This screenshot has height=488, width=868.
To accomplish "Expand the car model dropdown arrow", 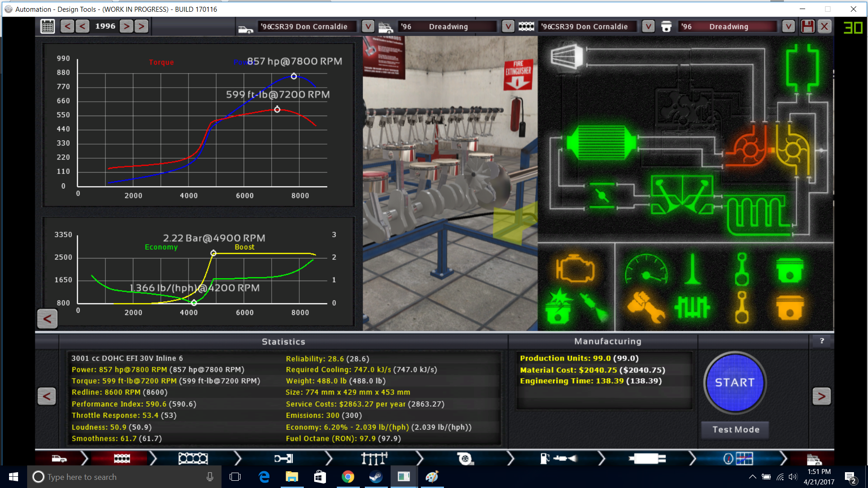I will 368,26.
